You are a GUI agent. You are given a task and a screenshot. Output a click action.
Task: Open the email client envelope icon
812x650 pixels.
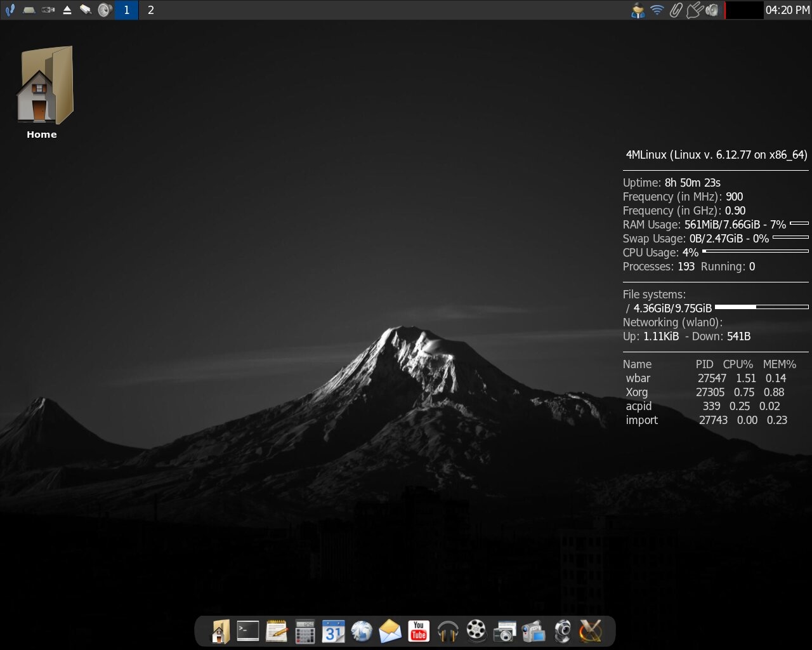point(389,631)
